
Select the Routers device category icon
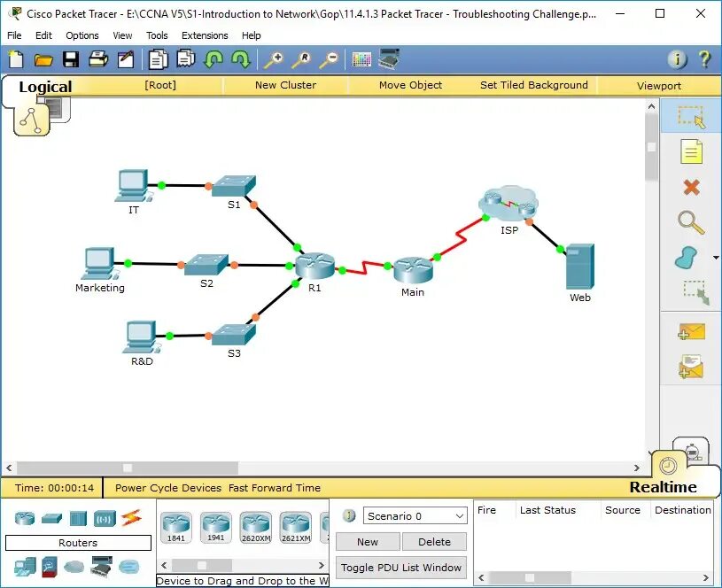coord(25,519)
